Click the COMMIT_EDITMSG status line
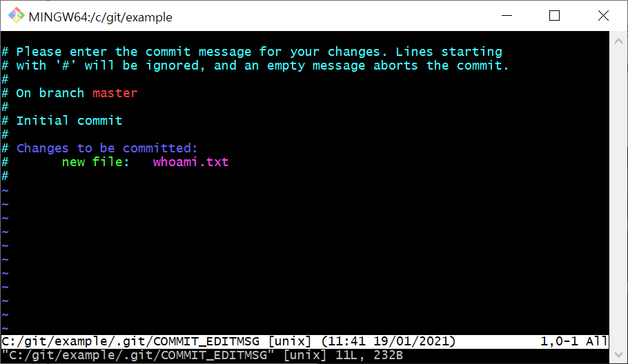The height and width of the screenshot is (364, 628). [x=304, y=341]
